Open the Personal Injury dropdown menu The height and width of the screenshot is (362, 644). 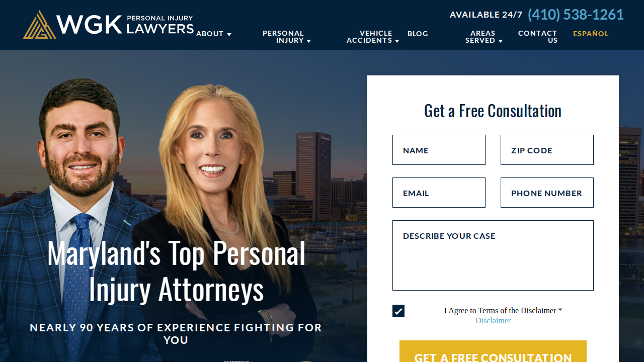pos(286,37)
